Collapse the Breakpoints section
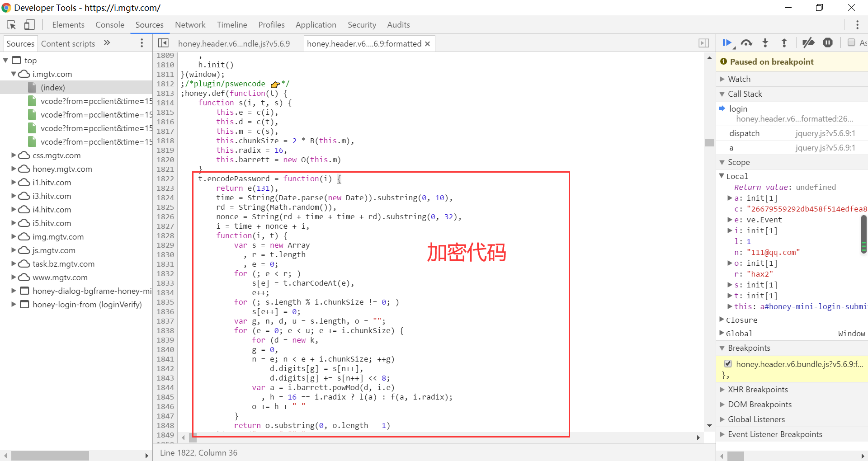 [722, 348]
